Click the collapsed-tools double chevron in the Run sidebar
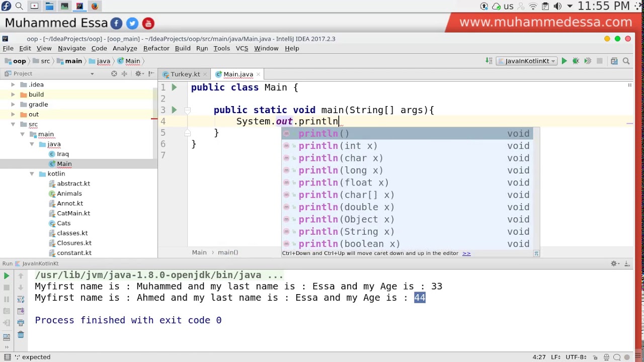644x362 pixels. pos(7,347)
